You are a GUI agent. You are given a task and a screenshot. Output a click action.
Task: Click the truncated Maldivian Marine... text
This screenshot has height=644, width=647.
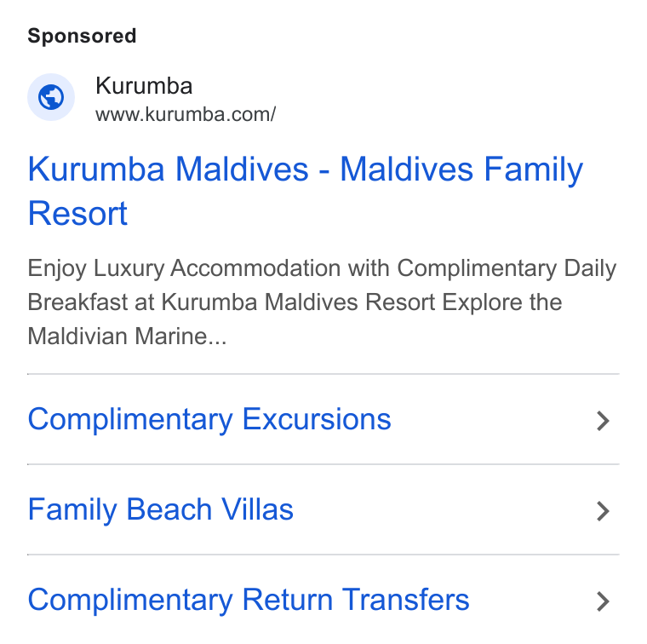coord(127,336)
